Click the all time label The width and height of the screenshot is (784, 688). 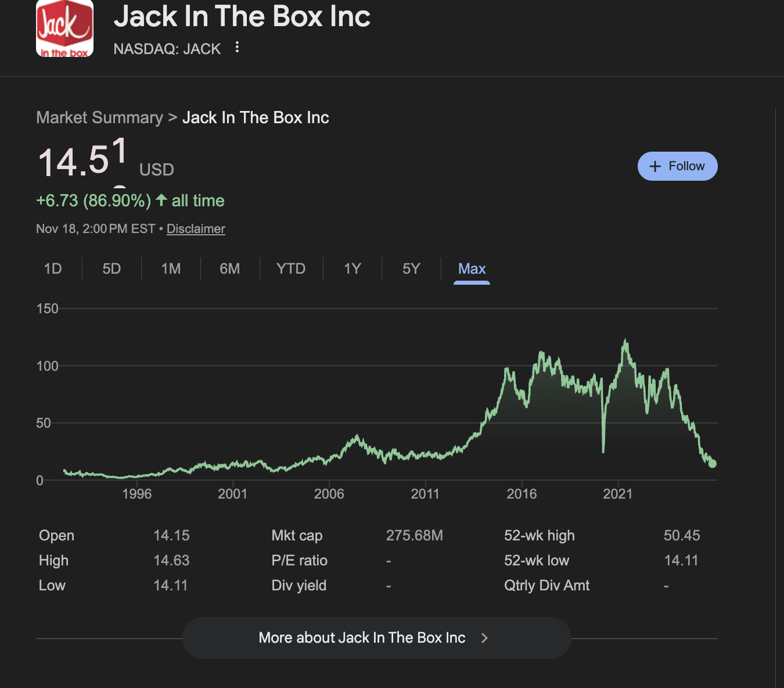click(198, 200)
